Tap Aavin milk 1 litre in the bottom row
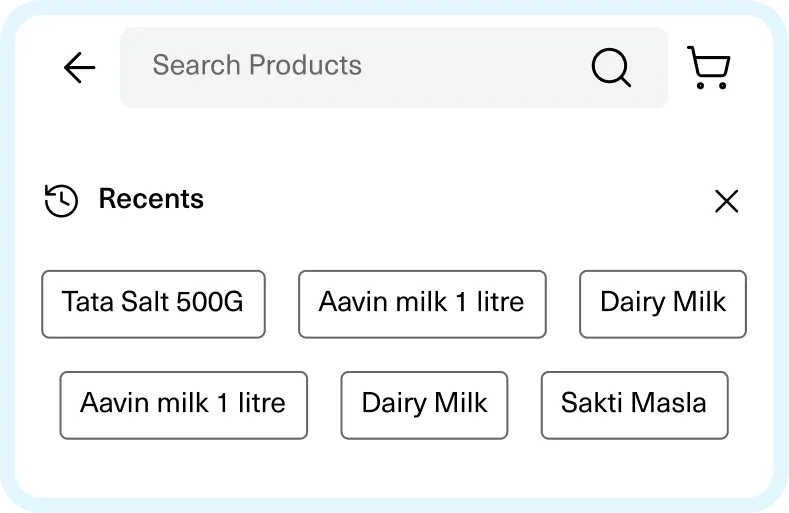The height and width of the screenshot is (513, 789). [183, 405]
